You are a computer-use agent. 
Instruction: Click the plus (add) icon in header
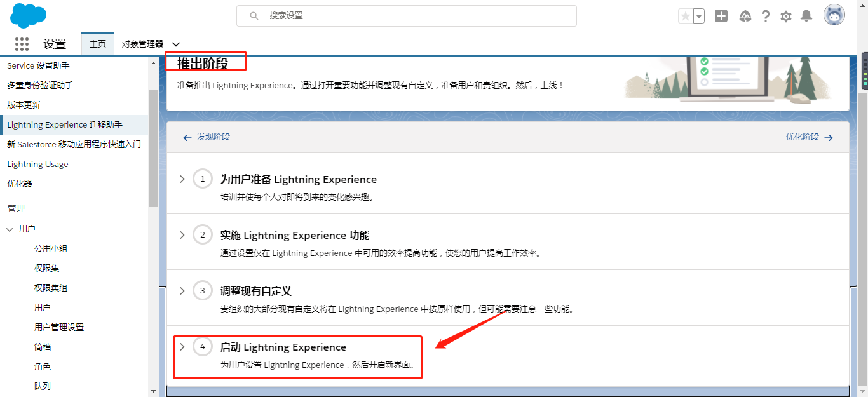click(721, 16)
